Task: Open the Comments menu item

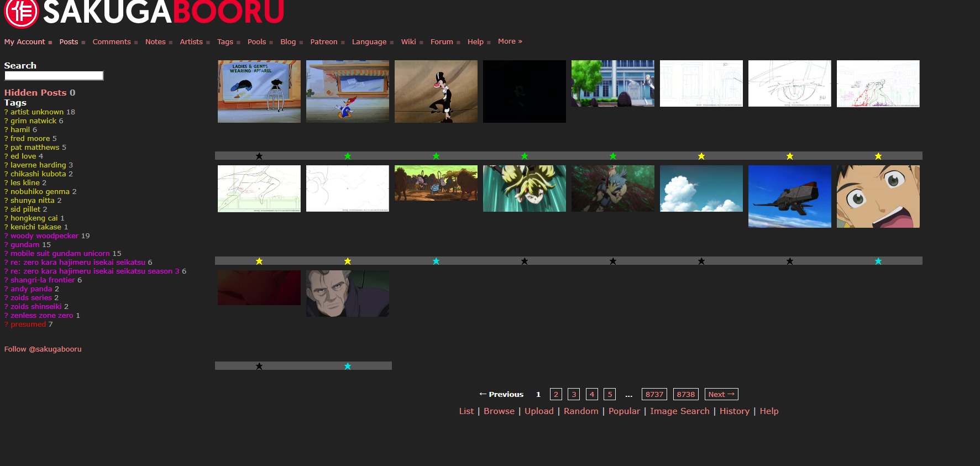Action: (112, 42)
